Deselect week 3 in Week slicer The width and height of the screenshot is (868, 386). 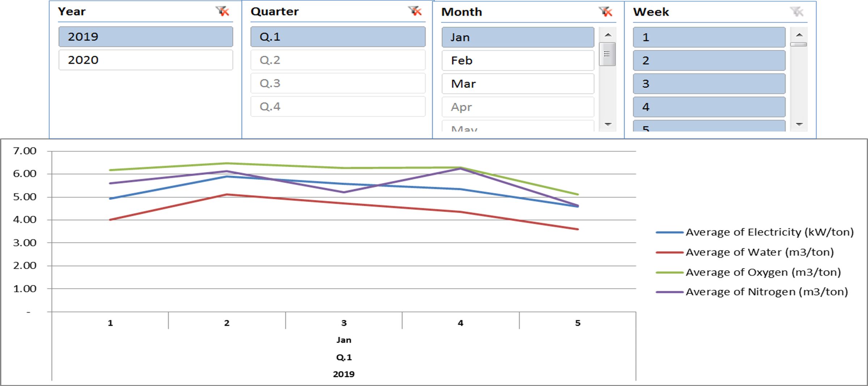[709, 84]
